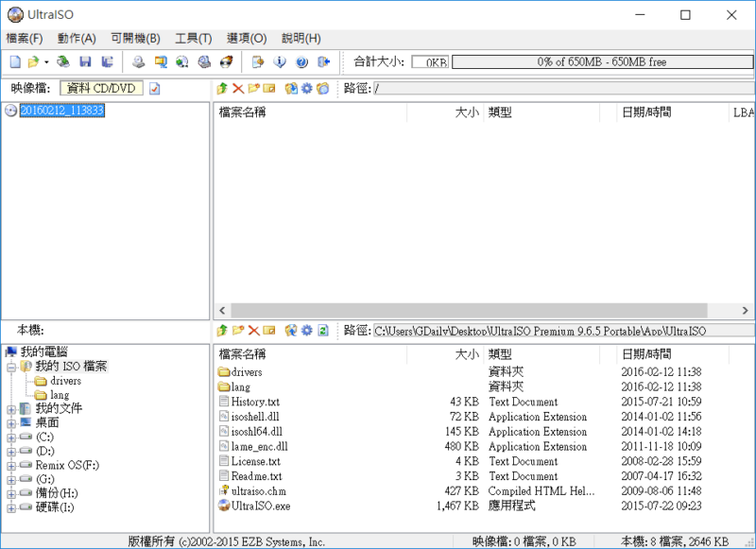Select the 20160212_113833 image node
This screenshot has width=756, height=549.
coord(62,111)
